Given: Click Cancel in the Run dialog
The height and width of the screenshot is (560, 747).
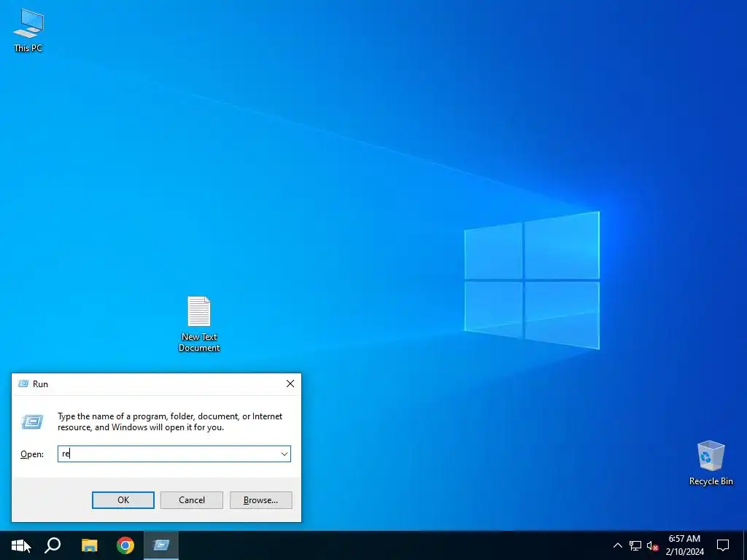Looking at the screenshot, I should [x=192, y=500].
